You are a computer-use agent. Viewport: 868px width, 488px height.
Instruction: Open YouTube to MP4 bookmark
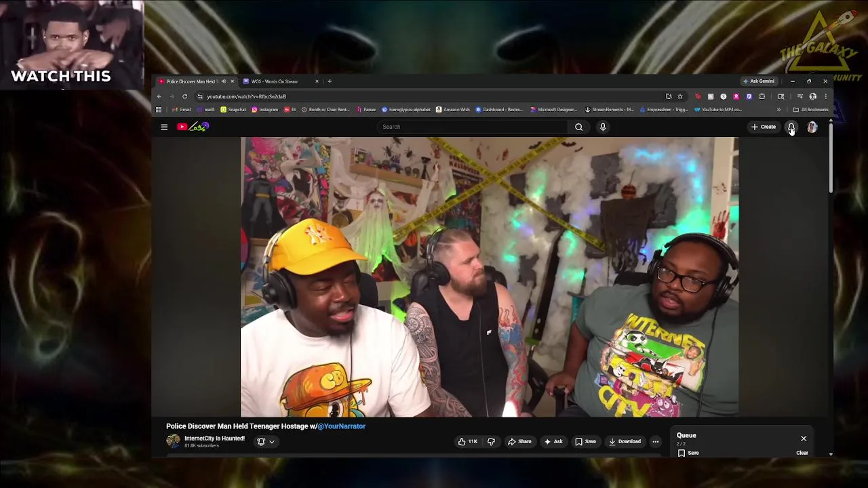tap(717, 109)
